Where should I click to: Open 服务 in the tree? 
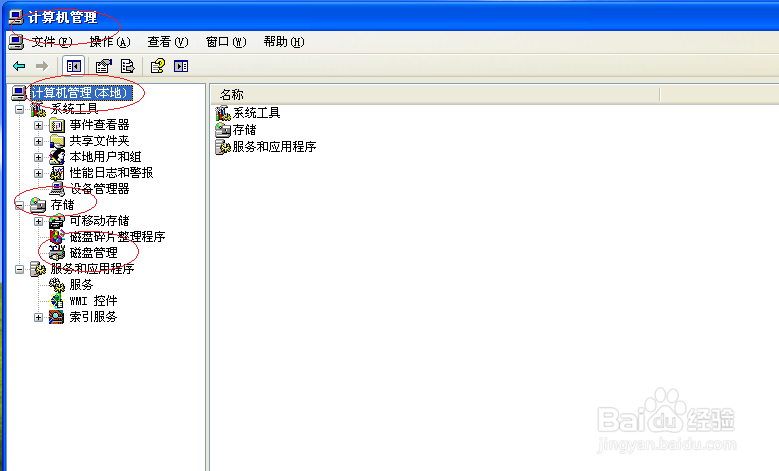point(81,285)
